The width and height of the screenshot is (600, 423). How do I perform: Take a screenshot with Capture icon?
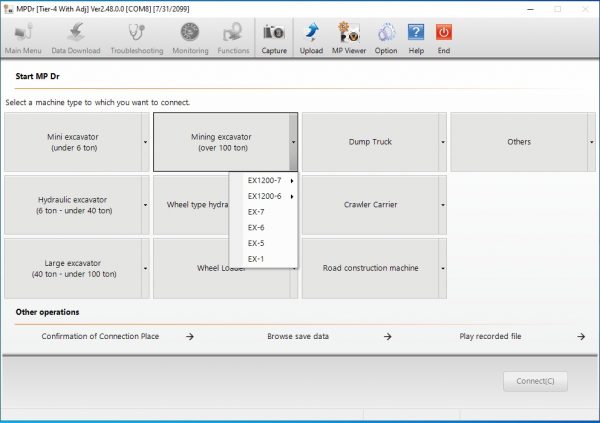pyautogui.click(x=274, y=39)
